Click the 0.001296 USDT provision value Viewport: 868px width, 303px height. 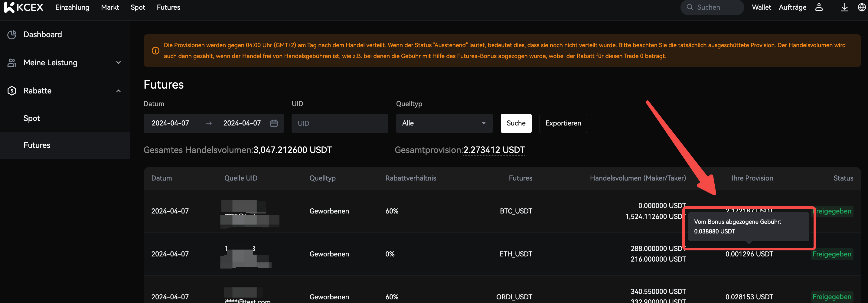click(749, 254)
